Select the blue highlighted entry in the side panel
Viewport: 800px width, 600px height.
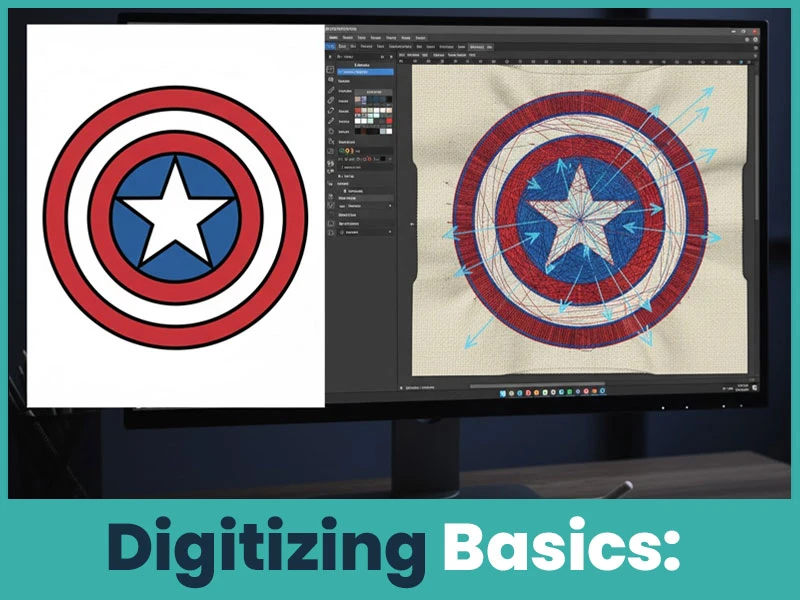click(x=366, y=73)
